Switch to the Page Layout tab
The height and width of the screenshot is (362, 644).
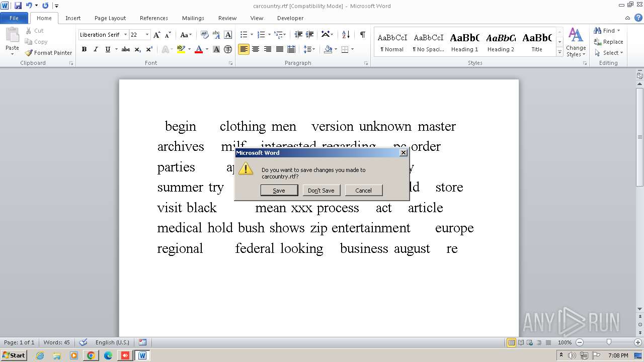click(x=110, y=18)
